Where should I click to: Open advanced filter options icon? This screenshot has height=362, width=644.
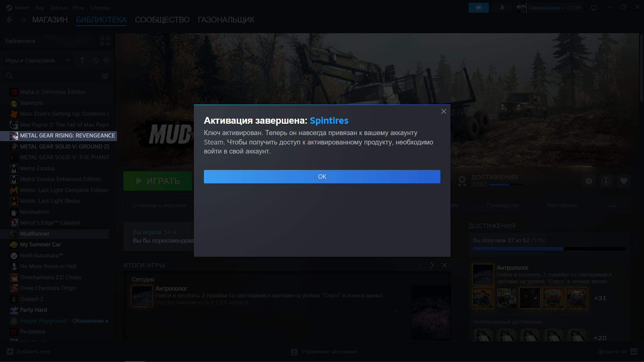point(105,76)
